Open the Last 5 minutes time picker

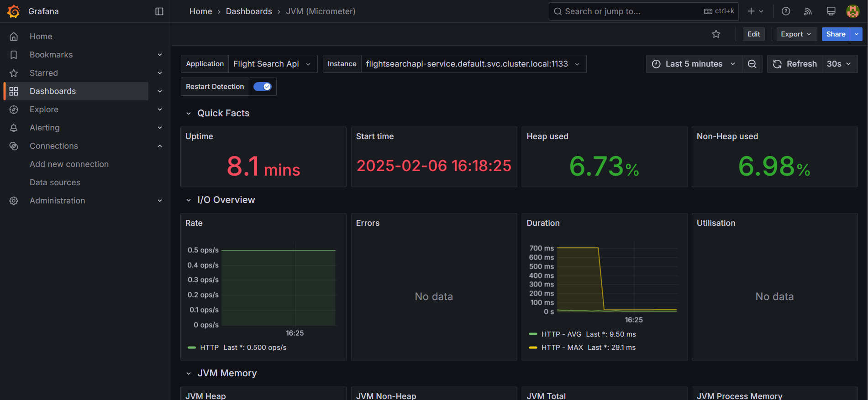[694, 64]
